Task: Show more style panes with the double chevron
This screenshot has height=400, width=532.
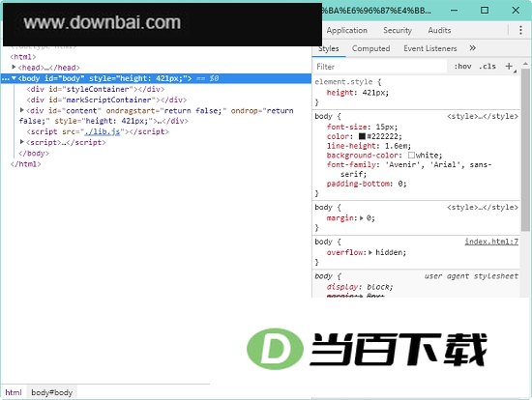Action: (x=472, y=48)
